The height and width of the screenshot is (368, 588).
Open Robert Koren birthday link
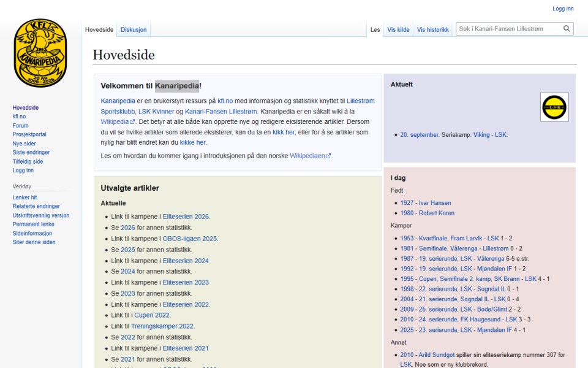437,213
